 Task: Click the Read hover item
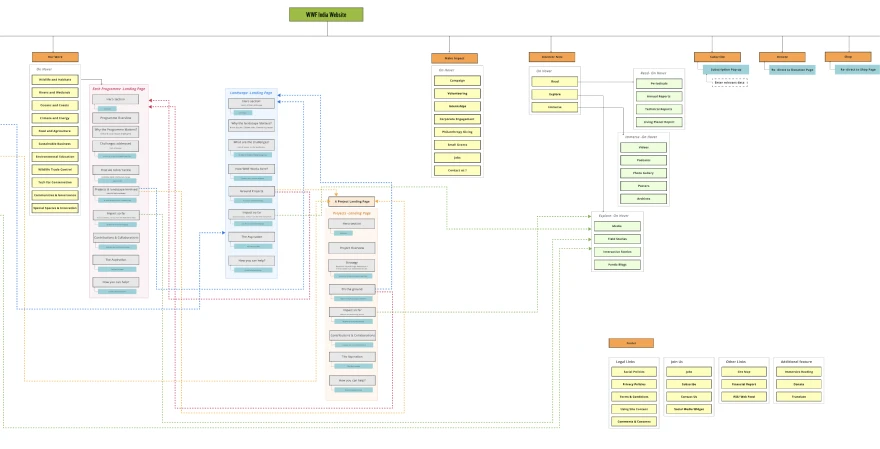click(x=555, y=82)
